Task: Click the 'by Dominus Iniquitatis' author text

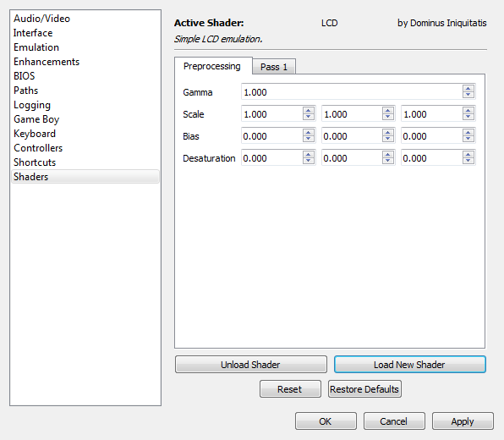Action: (442, 23)
